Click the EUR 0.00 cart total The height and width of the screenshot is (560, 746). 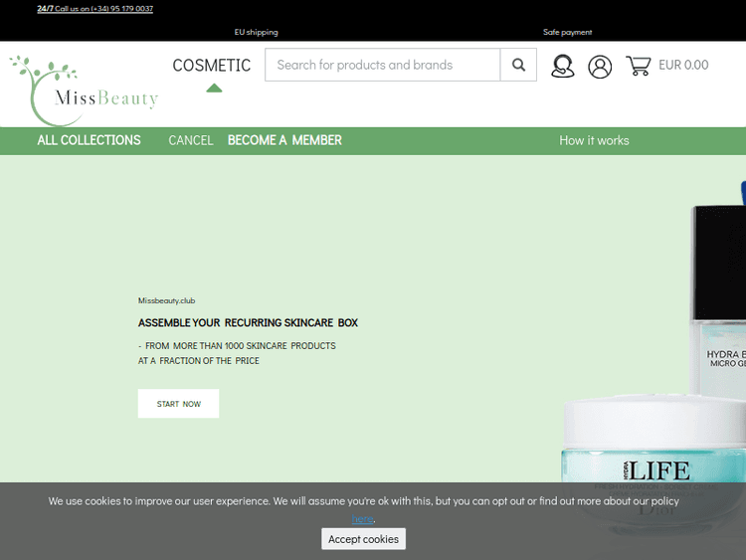(x=683, y=66)
